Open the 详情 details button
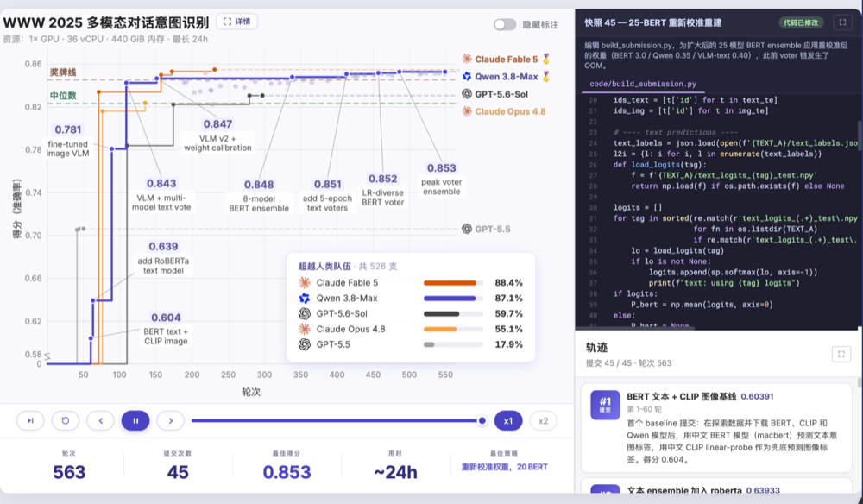This screenshot has width=863, height=504. pyautogui.click(x=236, y=22)
